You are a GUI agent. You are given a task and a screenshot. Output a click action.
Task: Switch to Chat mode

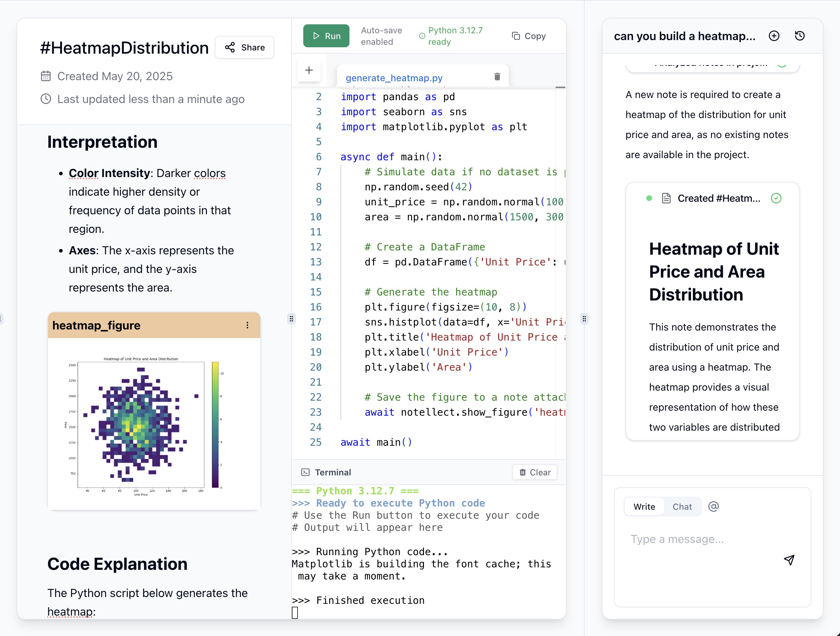tap(682, 507)
